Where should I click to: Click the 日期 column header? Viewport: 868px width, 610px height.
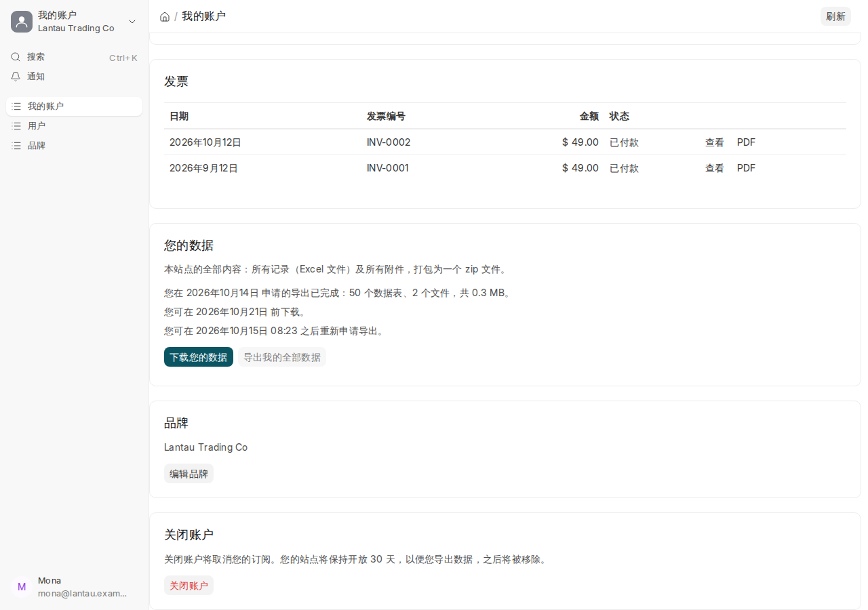[179, 116]
